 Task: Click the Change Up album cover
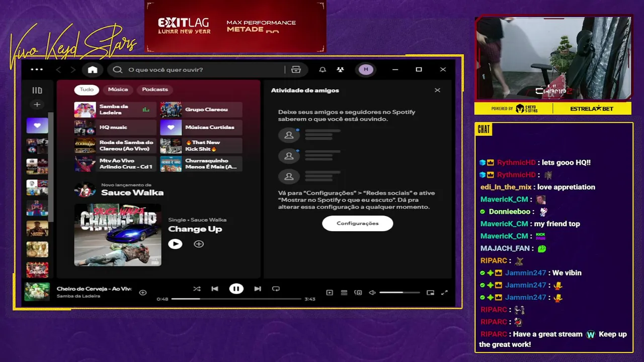[x=118, y=235]
